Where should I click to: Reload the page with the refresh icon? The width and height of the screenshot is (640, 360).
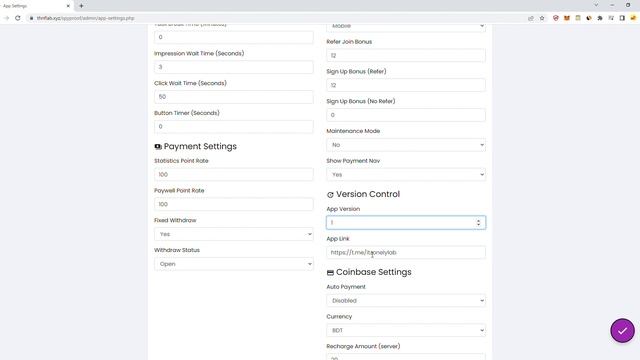(x=18, y=18)
